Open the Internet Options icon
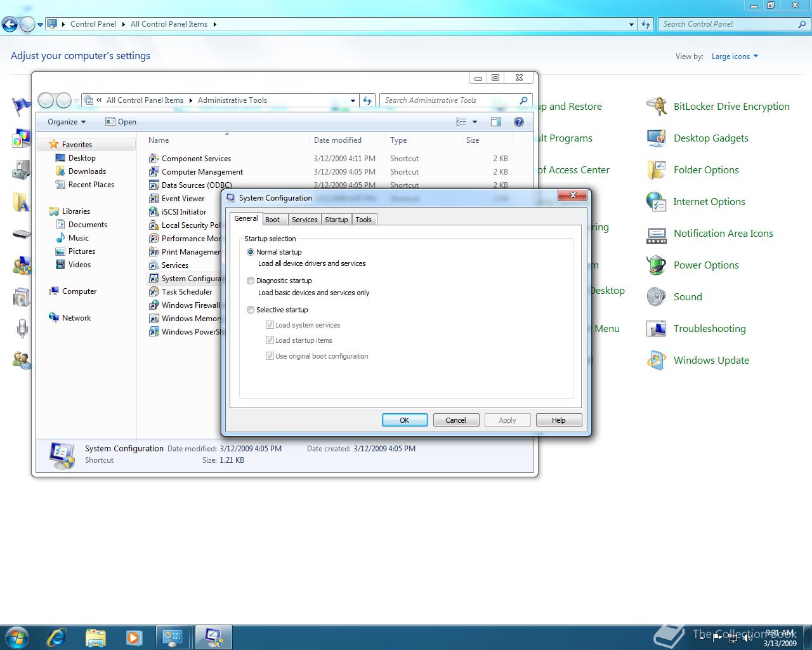 click(656, 201)
